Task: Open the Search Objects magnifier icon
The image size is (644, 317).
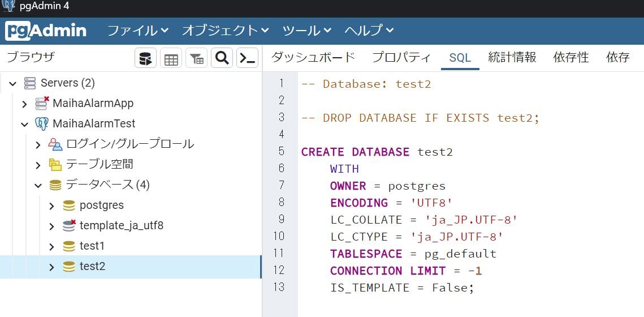Action: pyautogui.click(x=222, y=58)
